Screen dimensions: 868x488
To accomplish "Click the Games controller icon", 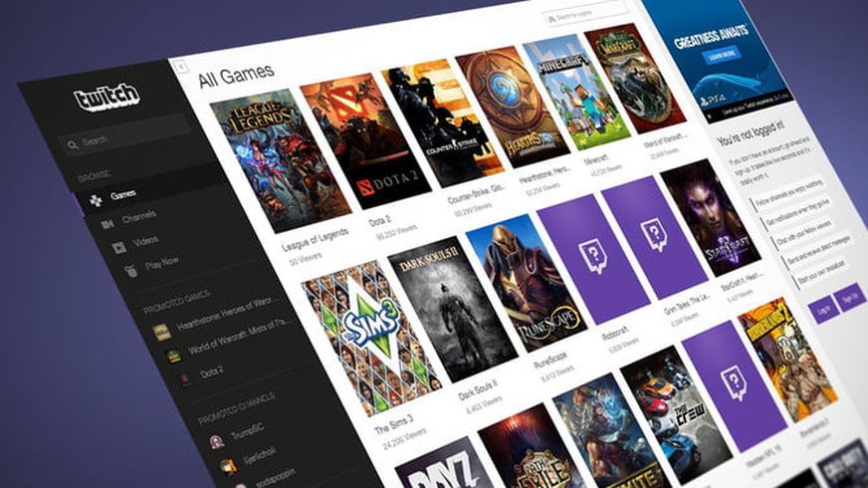I will coord(97,200).
